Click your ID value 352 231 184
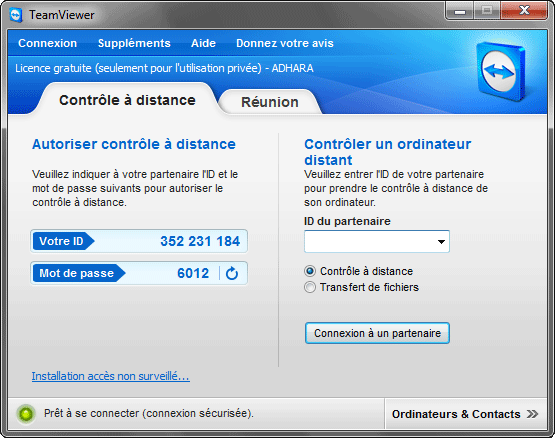The width and height of the screenshot is (555, 438). tap(200, 241)
